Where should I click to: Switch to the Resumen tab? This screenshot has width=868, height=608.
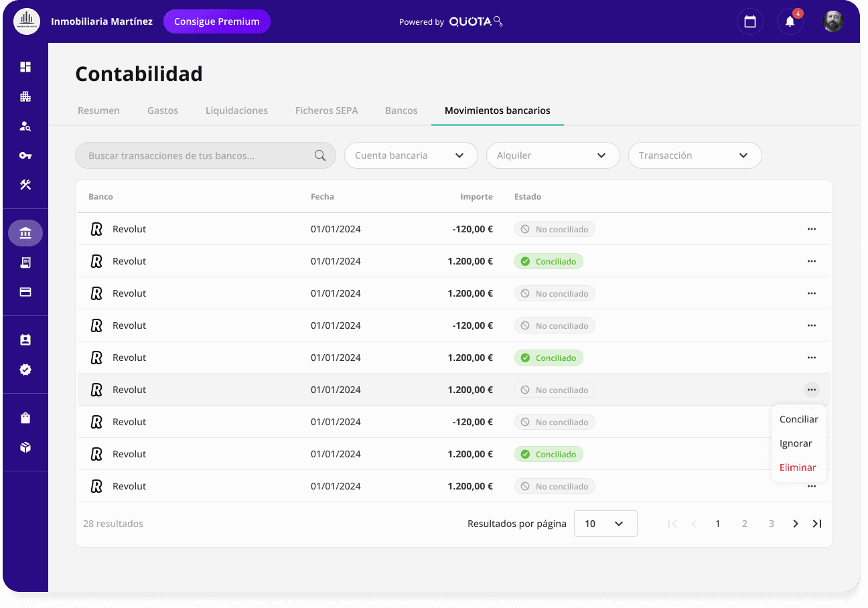tap(98, 110)
